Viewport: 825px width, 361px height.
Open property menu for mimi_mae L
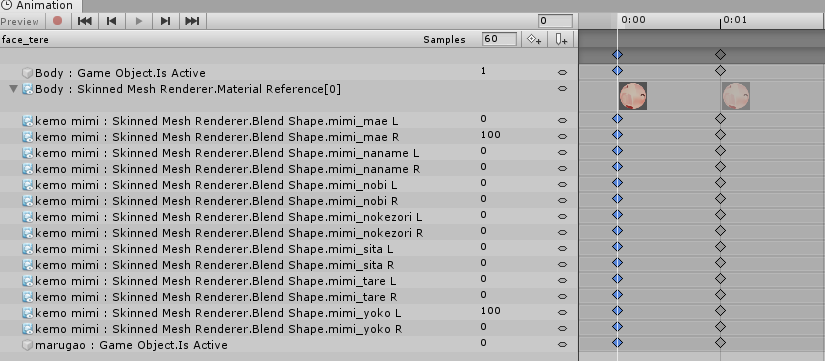point(562,121)
